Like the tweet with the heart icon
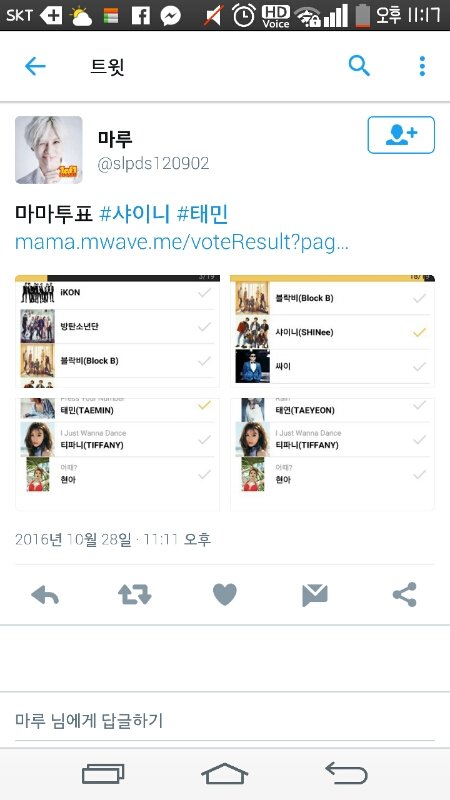This screenshot has width=450, height=800. pyautogui.click(x=224, y=595)
